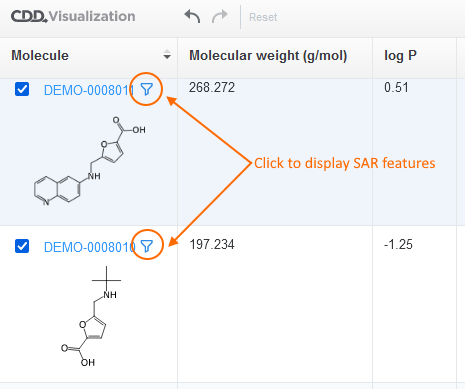
Task: Open the DEMO-0008010 molecule link
Action: tap(90, 247)
